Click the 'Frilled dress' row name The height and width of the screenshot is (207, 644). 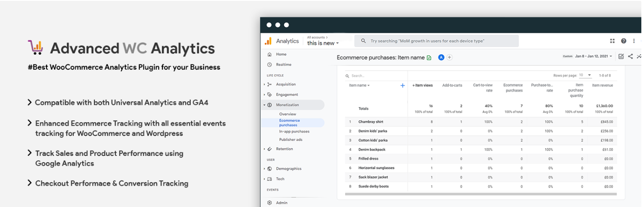(368, 159)
